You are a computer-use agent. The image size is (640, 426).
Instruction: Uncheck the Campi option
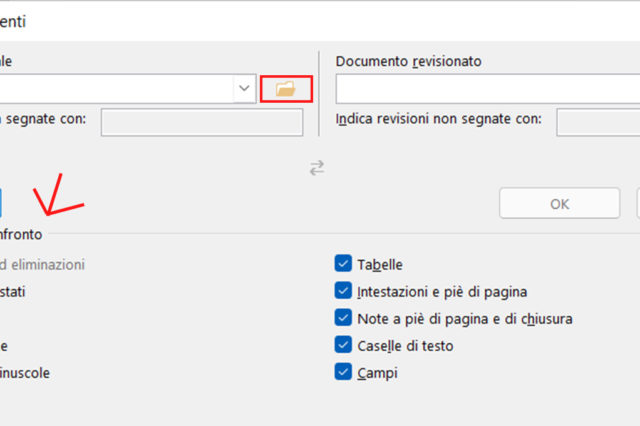pyautogui.click(x=342, y=373)
